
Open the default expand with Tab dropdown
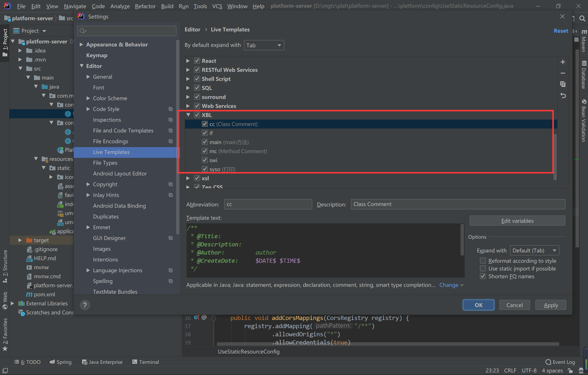coord(264,45)
